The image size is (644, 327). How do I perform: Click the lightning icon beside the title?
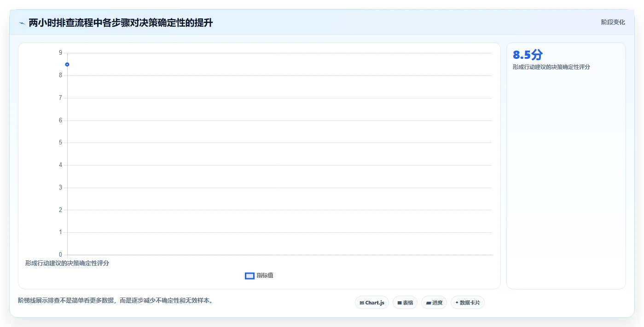pyautogui.click(x=22, y=23)
